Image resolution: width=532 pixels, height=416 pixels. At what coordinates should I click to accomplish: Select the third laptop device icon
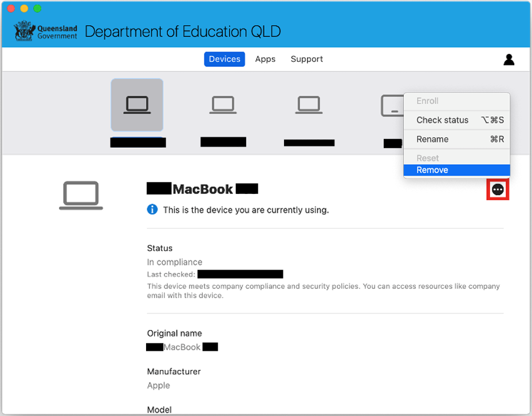pyautogui.click(x=309, y=105)
